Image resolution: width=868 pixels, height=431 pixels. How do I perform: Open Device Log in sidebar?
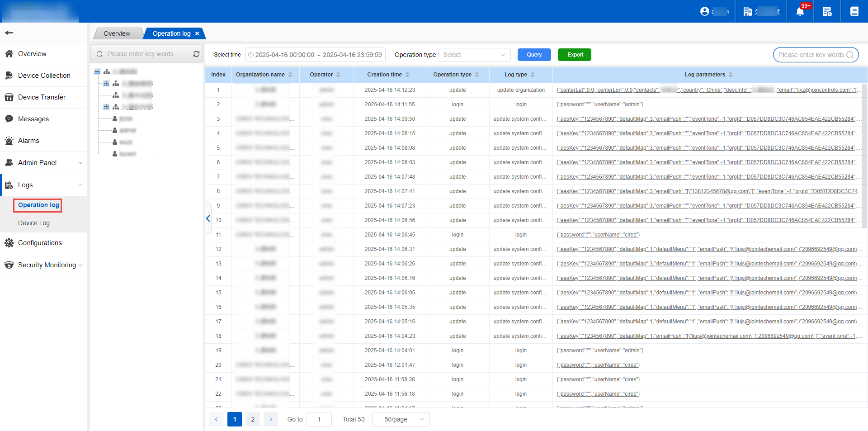[34, 223]
